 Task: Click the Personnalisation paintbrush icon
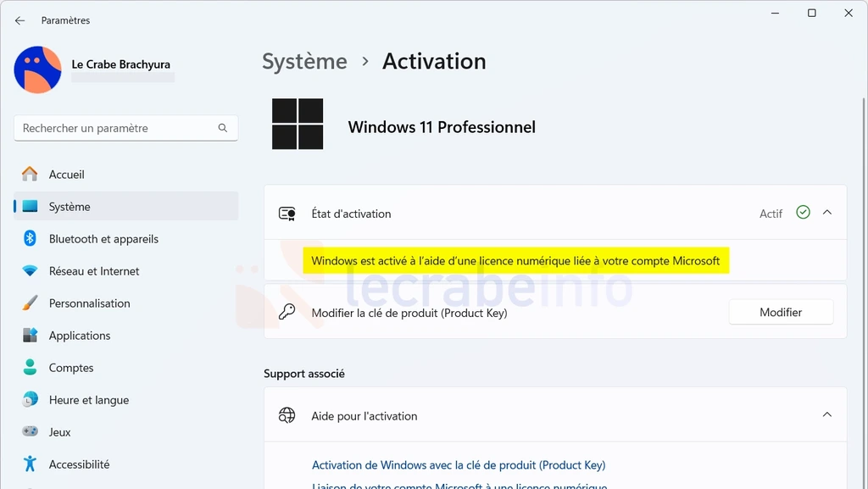pos(30,303)
